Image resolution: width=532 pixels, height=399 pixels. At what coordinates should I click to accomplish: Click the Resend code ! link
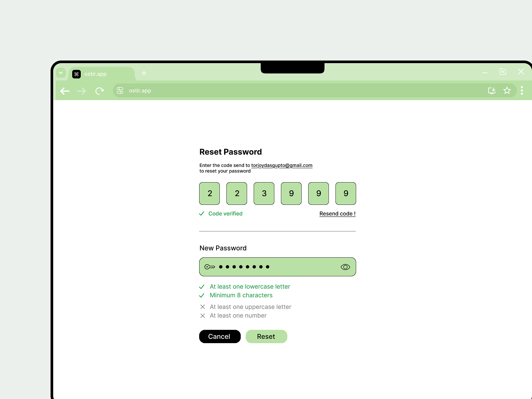pos(337,214)
